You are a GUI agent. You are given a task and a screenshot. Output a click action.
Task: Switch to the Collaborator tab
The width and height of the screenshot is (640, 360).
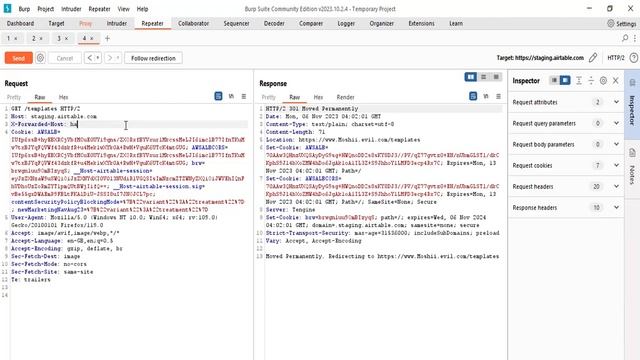point(193,23)
